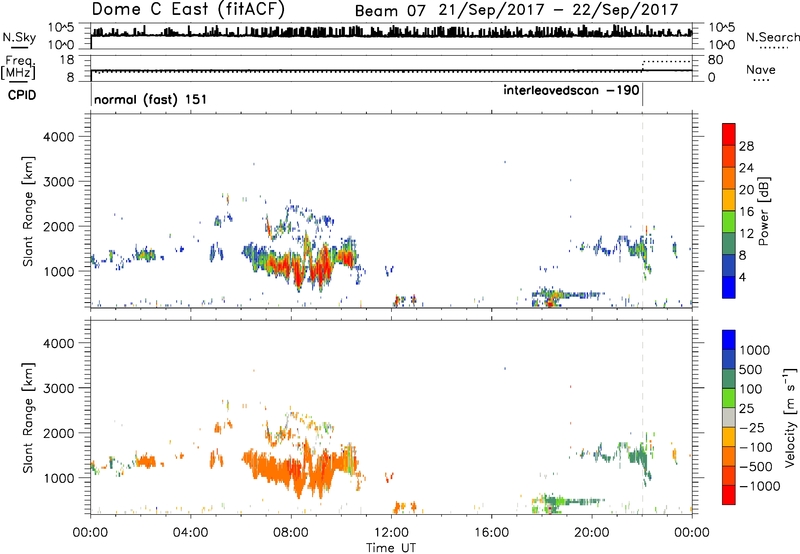Screen dimensions: 800x554
Task: Click the '1000' velocity color bar tick
Action: [x=754, y=350]
